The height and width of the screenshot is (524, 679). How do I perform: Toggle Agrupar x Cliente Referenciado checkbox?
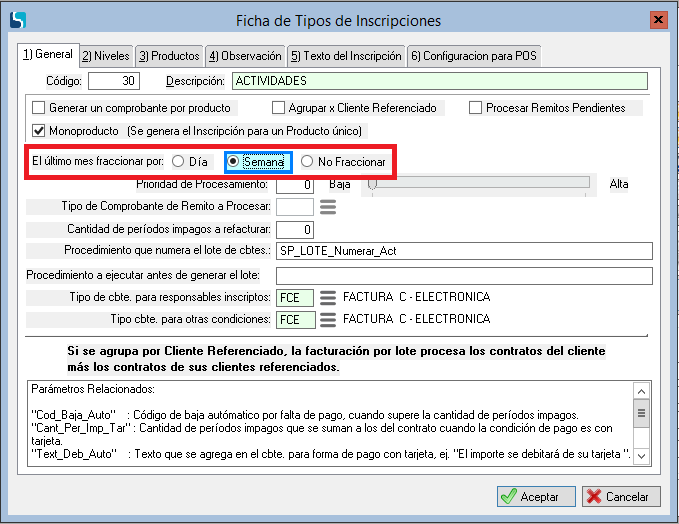[280, 108]
